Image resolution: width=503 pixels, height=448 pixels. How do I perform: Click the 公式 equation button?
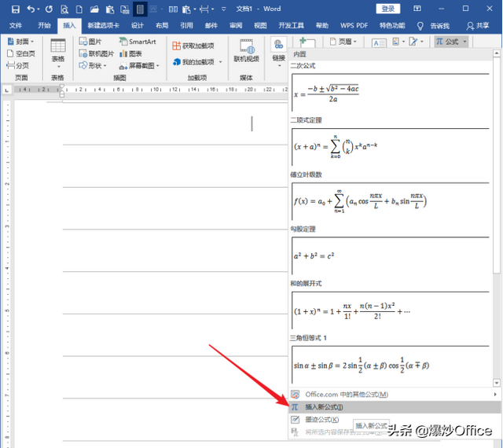click(x=451, y=42)
